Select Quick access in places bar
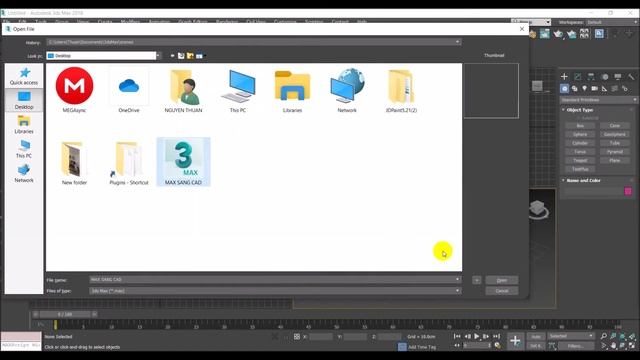 coord(24,76)
